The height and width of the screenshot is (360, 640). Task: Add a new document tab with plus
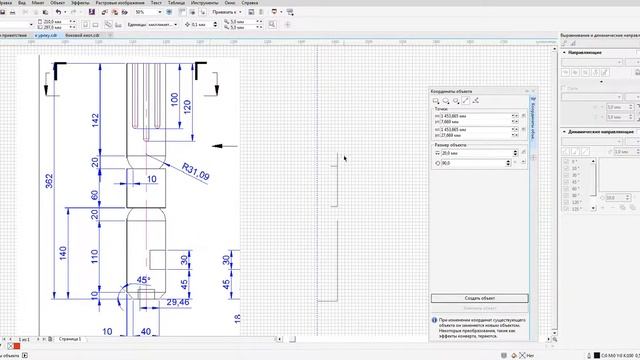coord(110,36)
